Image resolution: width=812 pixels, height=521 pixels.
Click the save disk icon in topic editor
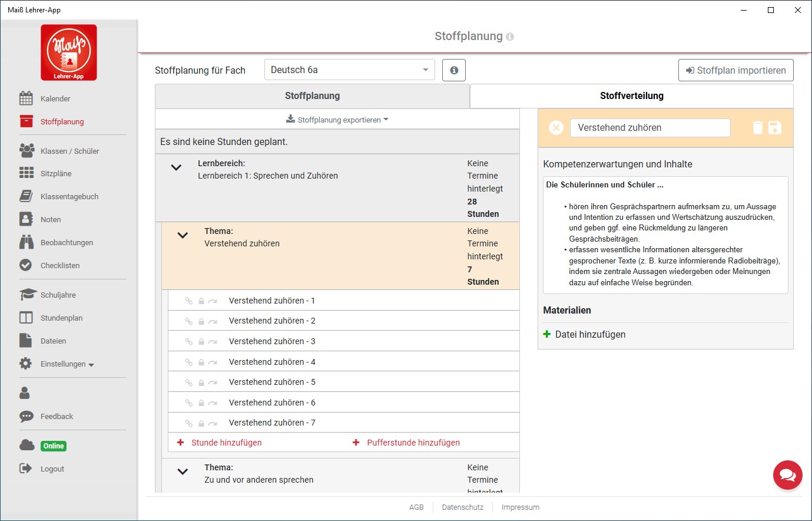click(x=775, y=127)
